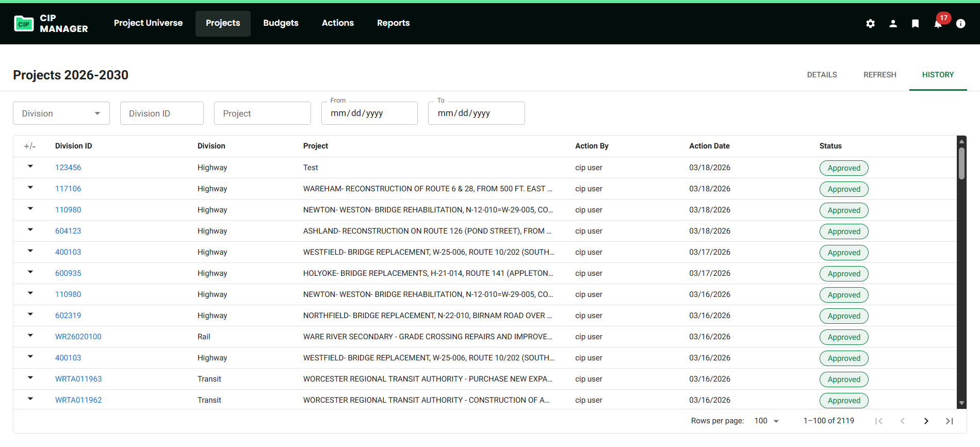
Task: Click the table's vertical scrollbar thumb
Action: 961,164
